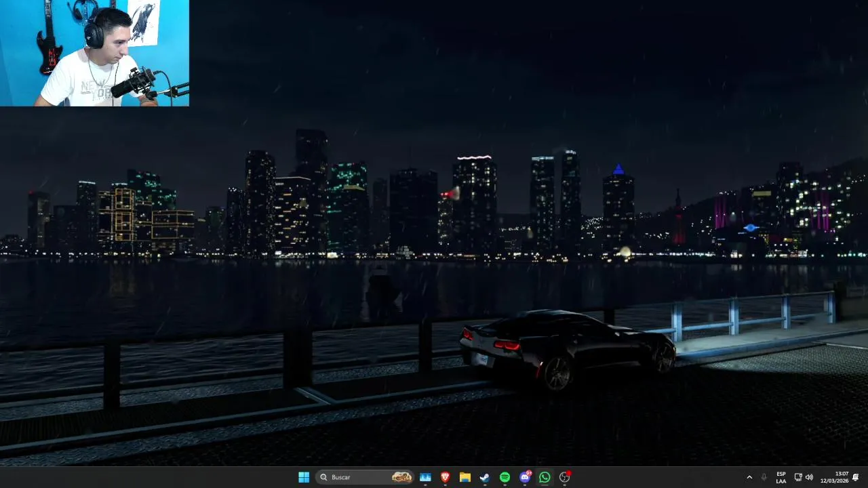The width and height of the screenshot is (868, 488).
Task: Open Steam from the taskbar
Action: point(485,477)
